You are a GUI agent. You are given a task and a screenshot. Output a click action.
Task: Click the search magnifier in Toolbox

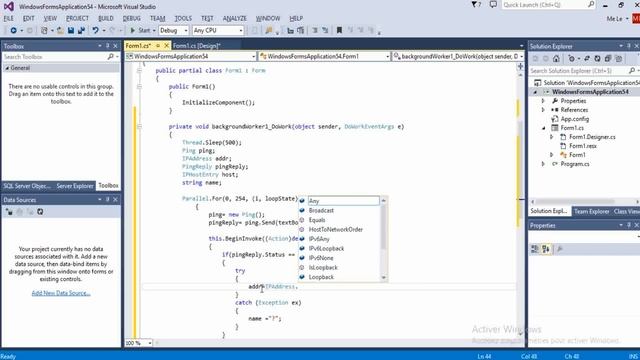[110, 57]
